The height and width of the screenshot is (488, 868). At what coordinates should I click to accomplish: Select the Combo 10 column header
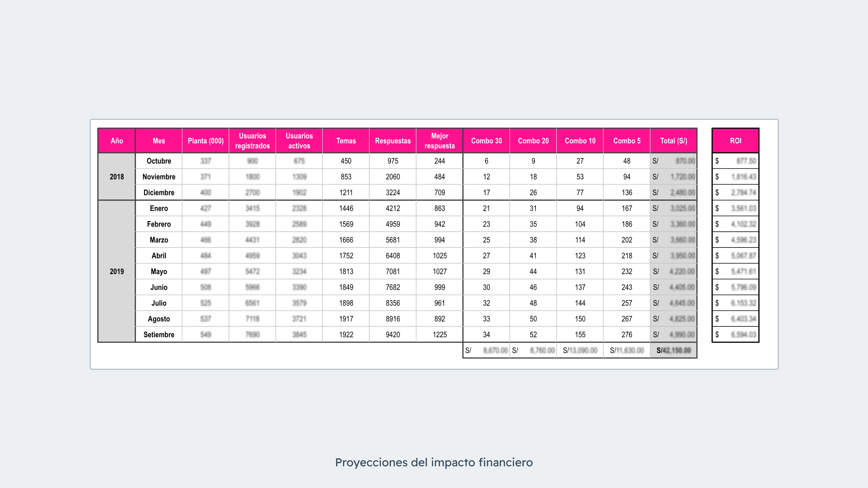coord(580,141)
